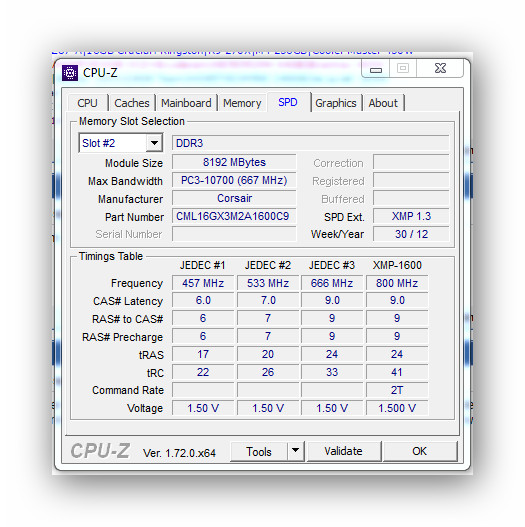Expand the memory slot dropdown arrow
525x527 pixels.
[154, 143]
